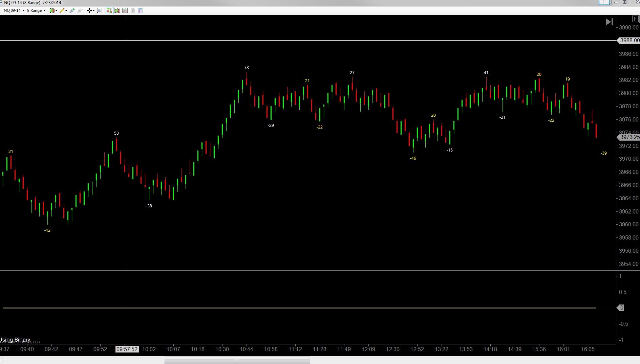The image size is (640, 364).
Task: Click the swing low label -39
Action: [x=604, y=153]
